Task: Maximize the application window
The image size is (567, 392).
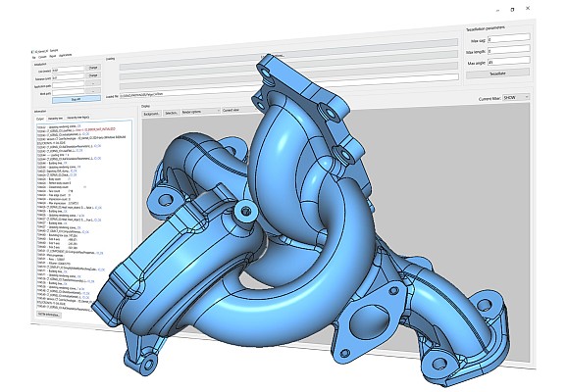Action: tap(512, 10)
